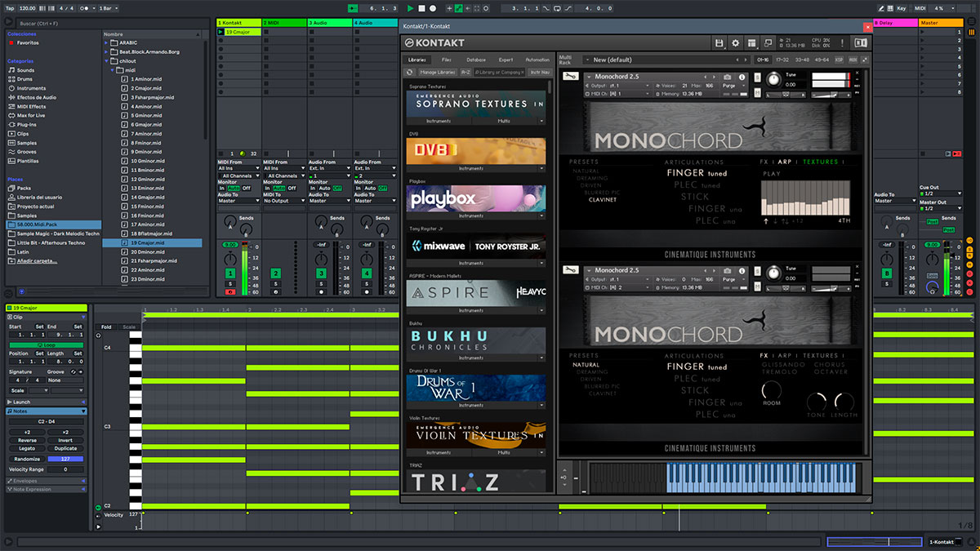980x551 pixels.
Task: Open the Playbox library thumbnail
Action: (476, 199)
